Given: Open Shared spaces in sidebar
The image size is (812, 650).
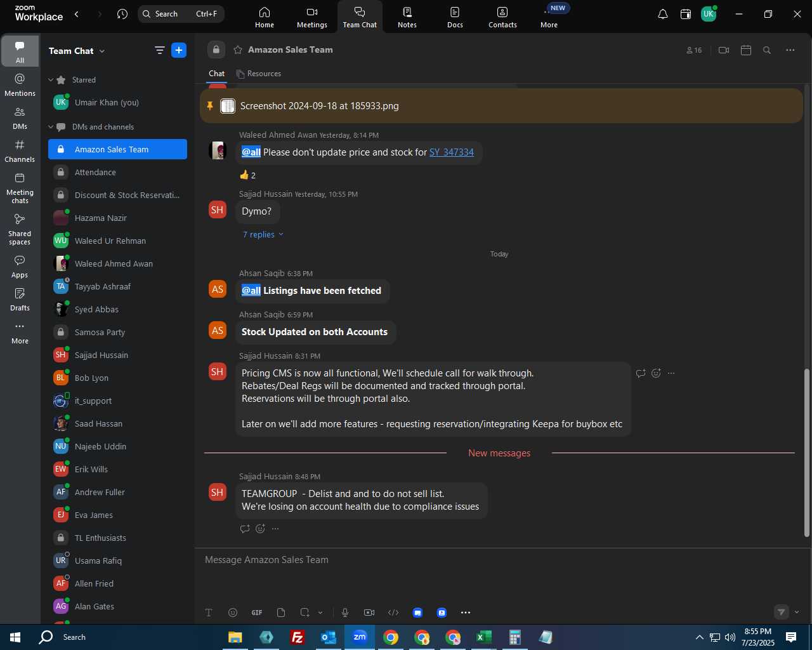Looking at the screenshot, I should [20, 229].
